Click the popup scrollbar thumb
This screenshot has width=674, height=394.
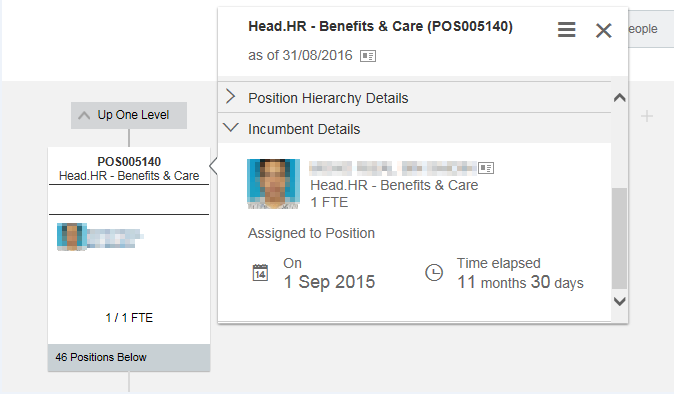click(619, 238)
